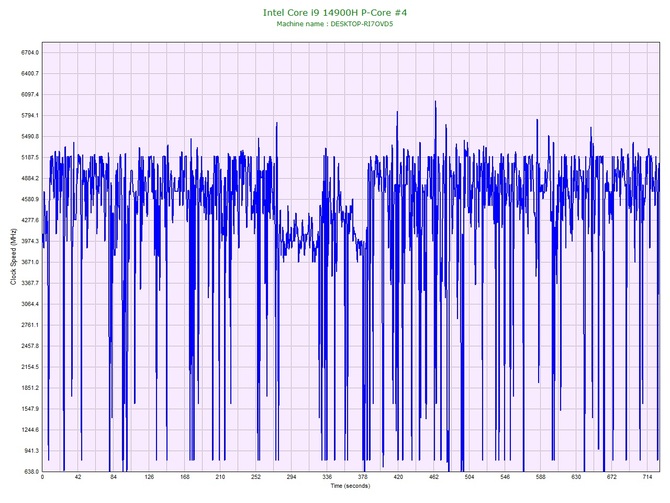Click the chart title Intel Core i9 14900H P-Core #4
This screenshot has height=503, width=670.
point(335,12)
